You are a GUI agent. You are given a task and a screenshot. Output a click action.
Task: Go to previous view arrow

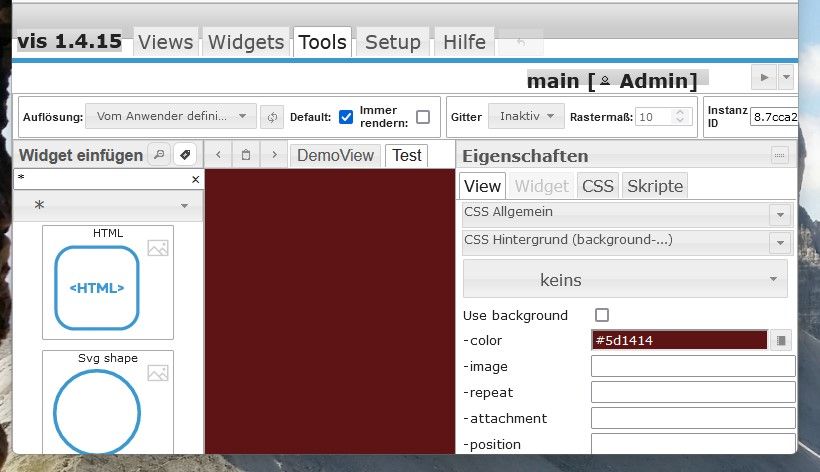[218, 155]
